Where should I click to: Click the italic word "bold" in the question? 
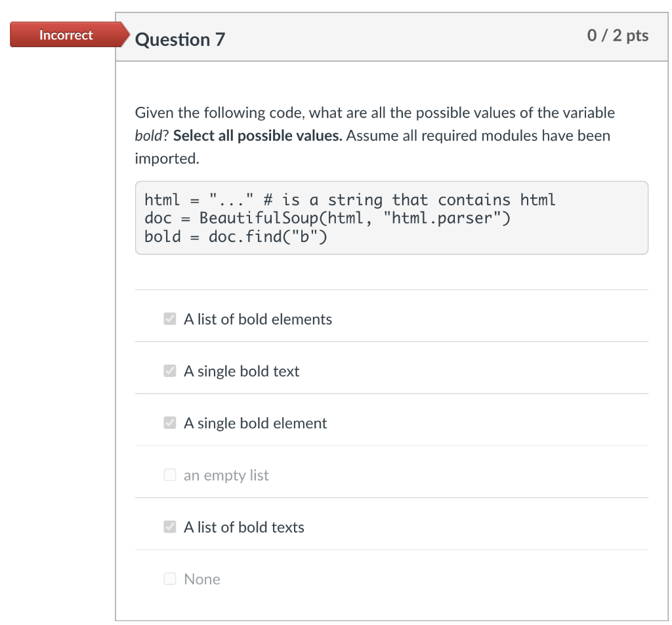146,135
